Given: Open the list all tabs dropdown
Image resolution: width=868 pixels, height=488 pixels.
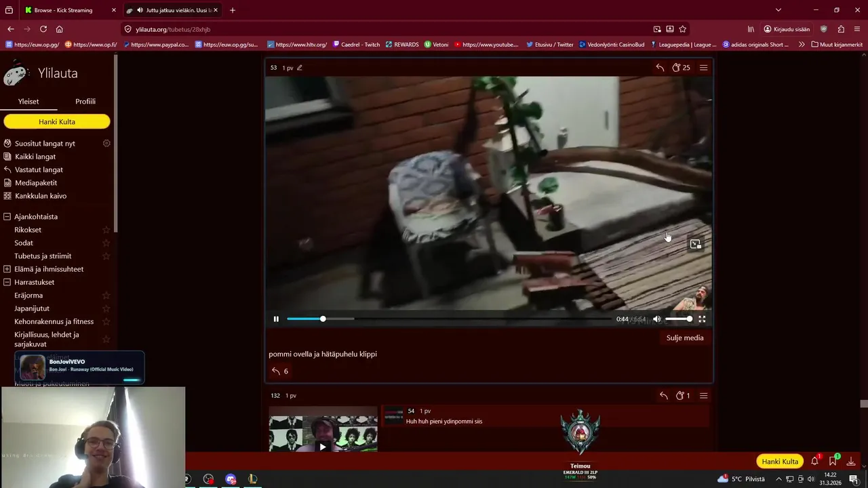Looking at the screenshot, I should coord(778,10).
